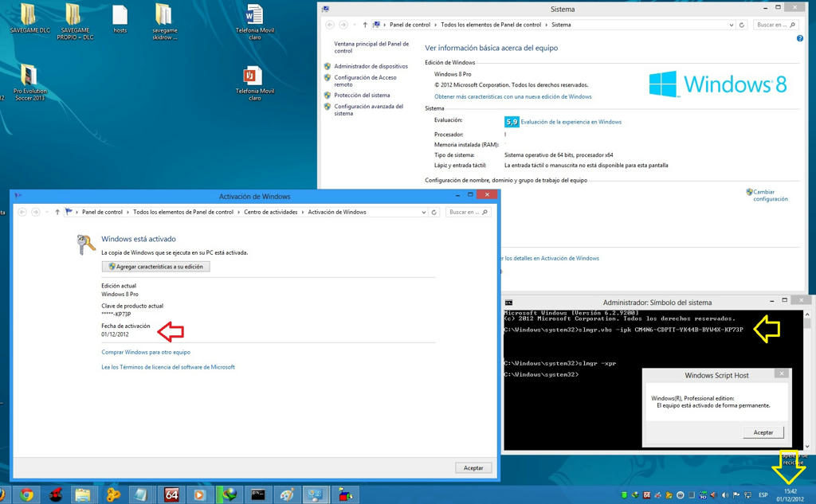Click the search box in Activación window

468,213
